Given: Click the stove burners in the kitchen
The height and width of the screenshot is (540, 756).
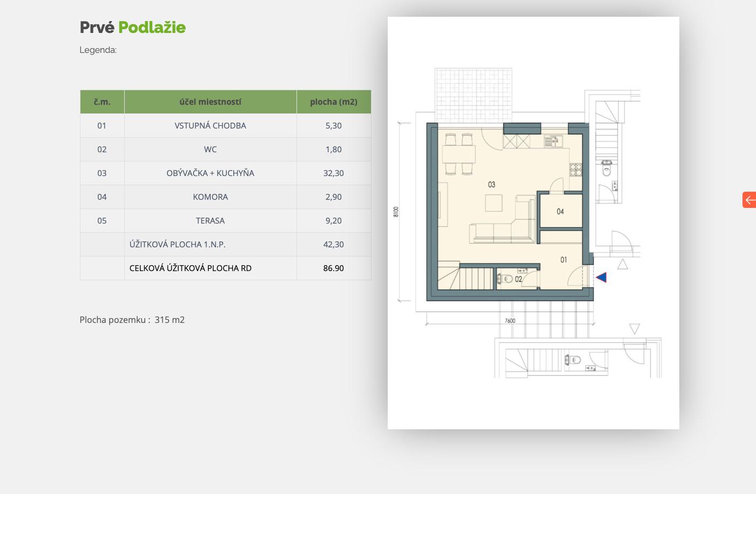Looking at the screenshot, I should (576, 170).
